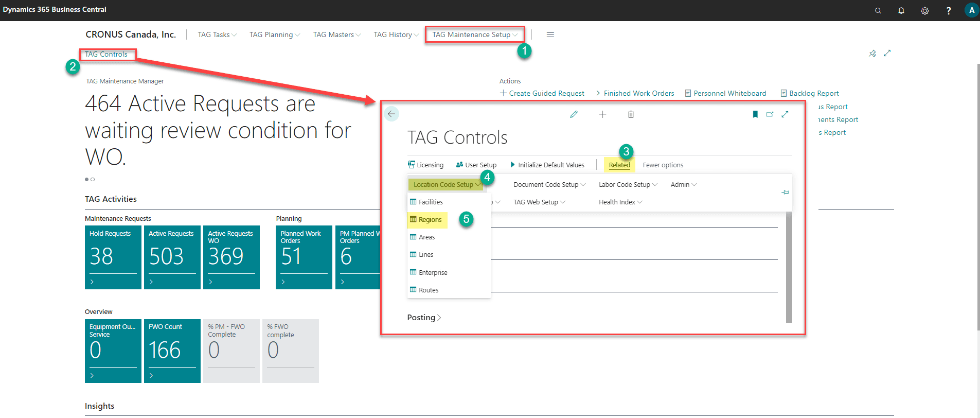Viewport: 980px width, 418px height.
Task: Click the bookmark icon in TAG Controls
Action: (755, 114)
